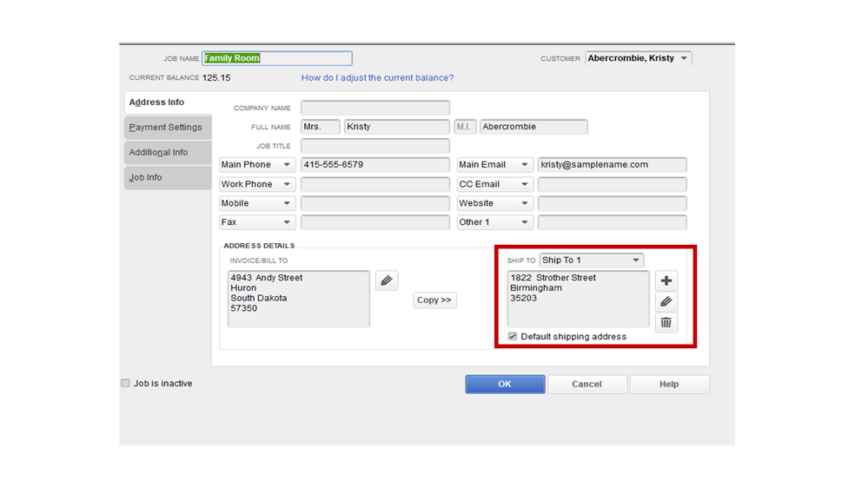Click the Mobile number input field
868x488 pixels.
375,203
